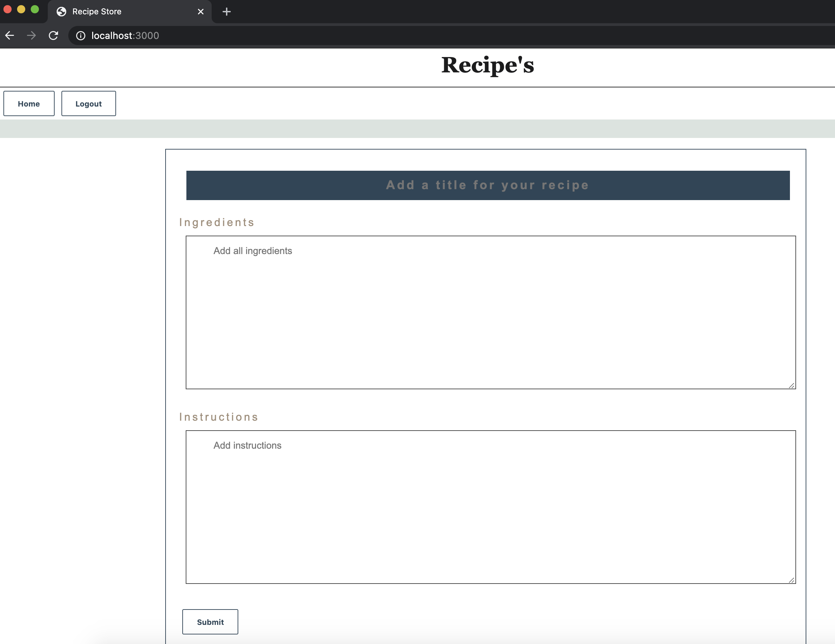This screenshot has width=835, height=644.
Task: Close the Recipe Store tab
Action: tap(201, 12)
